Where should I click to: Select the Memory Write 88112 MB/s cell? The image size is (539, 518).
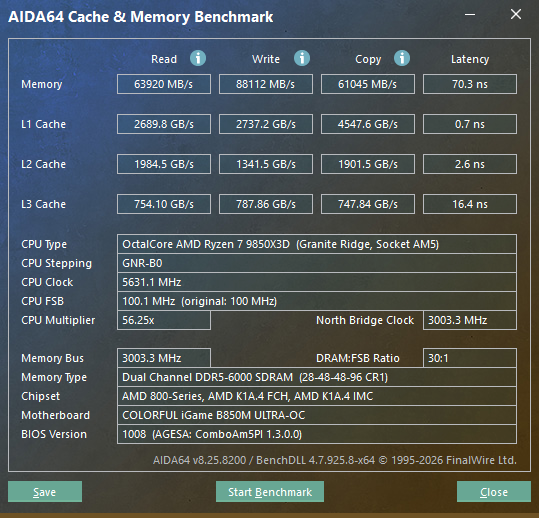(266, 84)
